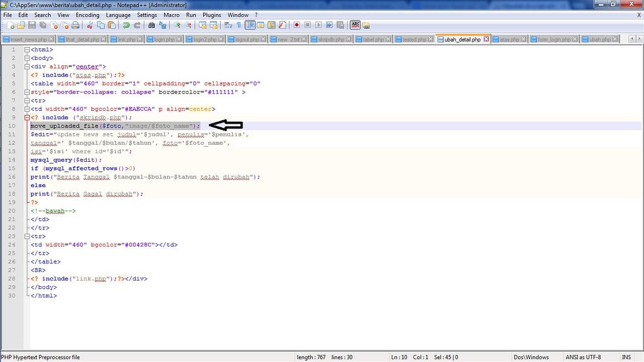Toggle word wrap
644x362 pixels.
(228, 25)
